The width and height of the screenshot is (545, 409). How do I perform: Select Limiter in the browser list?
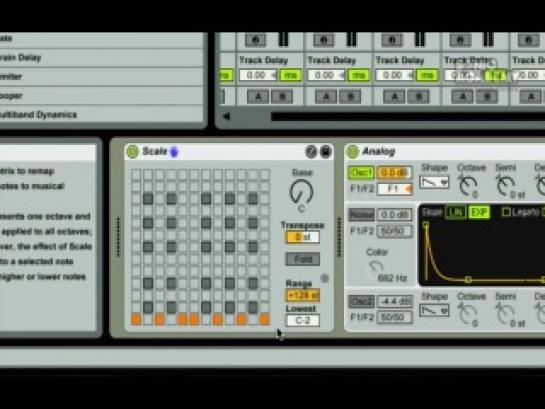click(101, 77)
